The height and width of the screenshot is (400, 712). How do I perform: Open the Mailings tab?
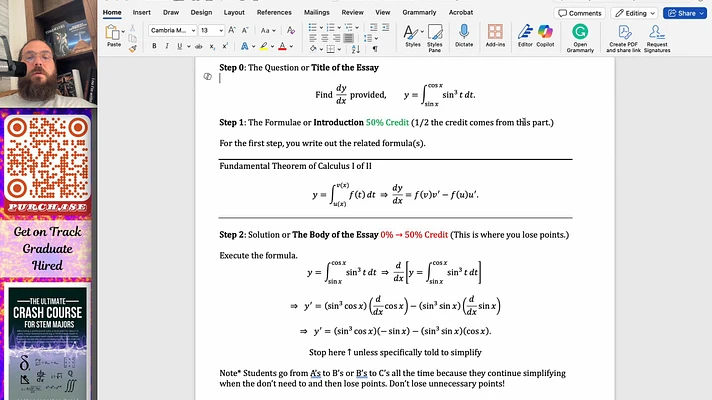point(316,12)
